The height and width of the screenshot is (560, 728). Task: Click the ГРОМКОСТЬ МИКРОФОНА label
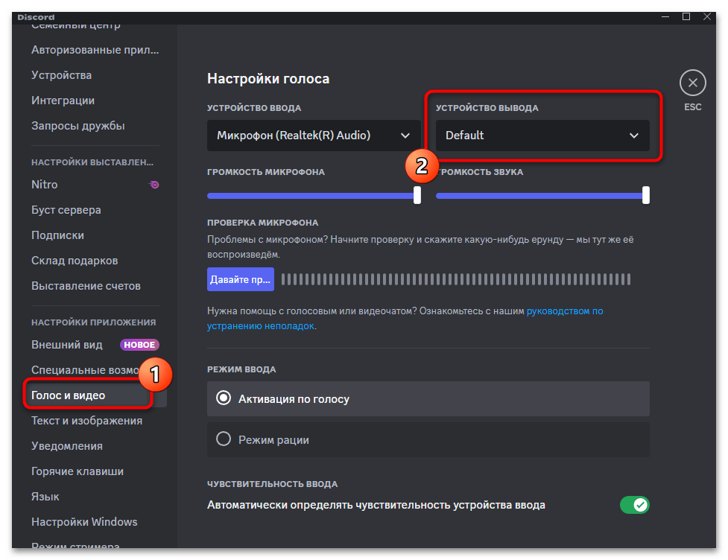(x=266, y=172)
